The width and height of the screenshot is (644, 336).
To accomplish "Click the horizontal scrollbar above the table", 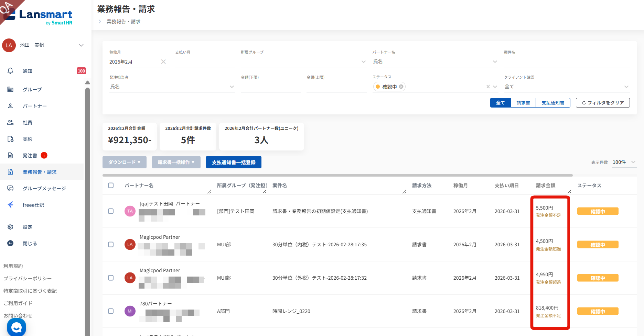I will [337, 175].
